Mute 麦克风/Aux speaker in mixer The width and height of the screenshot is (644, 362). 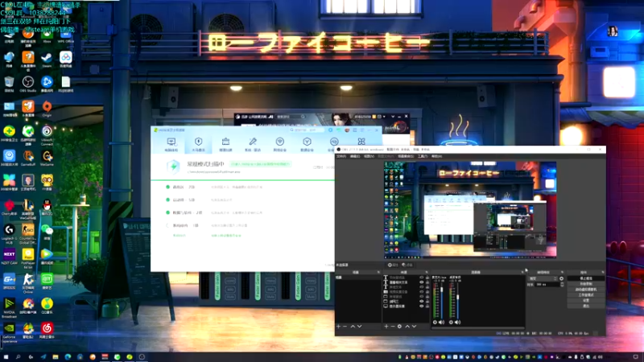[x=441, y=323]
